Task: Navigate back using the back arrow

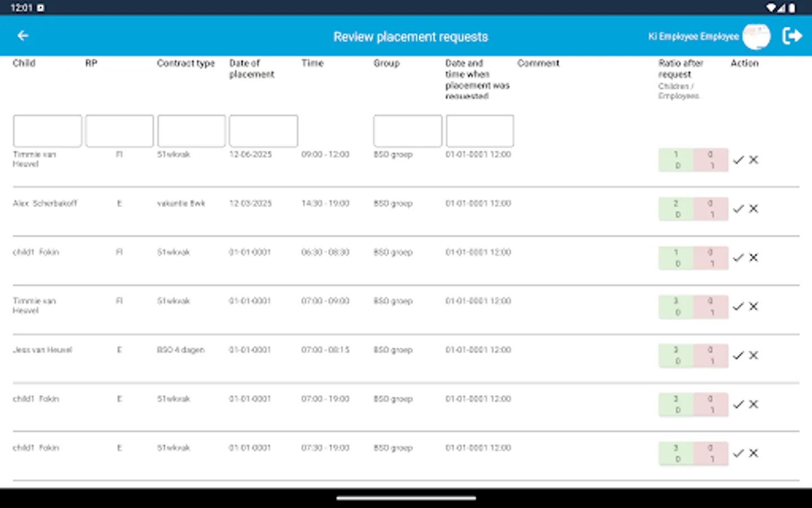Action: pyautogui.click(x=23, y=36)
